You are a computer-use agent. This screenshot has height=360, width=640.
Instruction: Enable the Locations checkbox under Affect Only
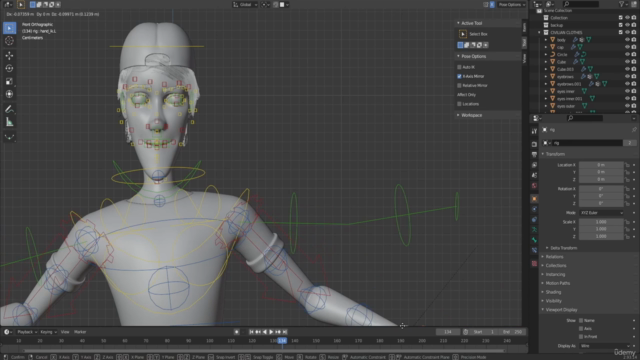(x=459, y=104)
